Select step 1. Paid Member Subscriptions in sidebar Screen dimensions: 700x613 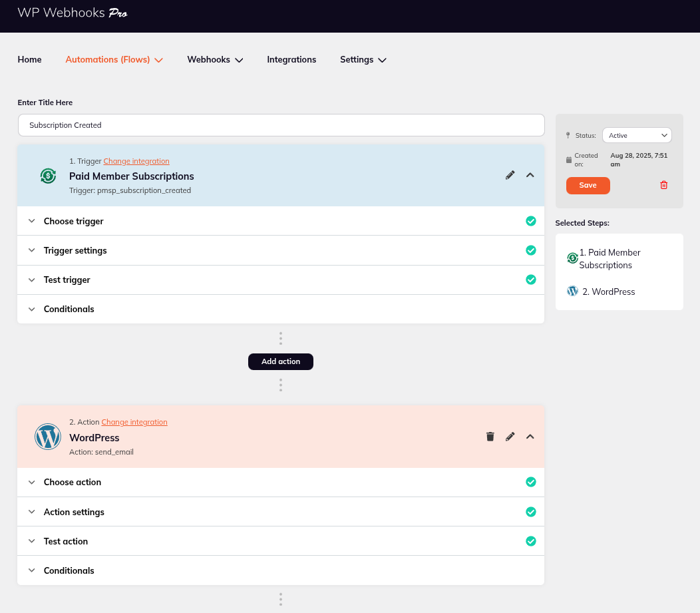[610, 258]
